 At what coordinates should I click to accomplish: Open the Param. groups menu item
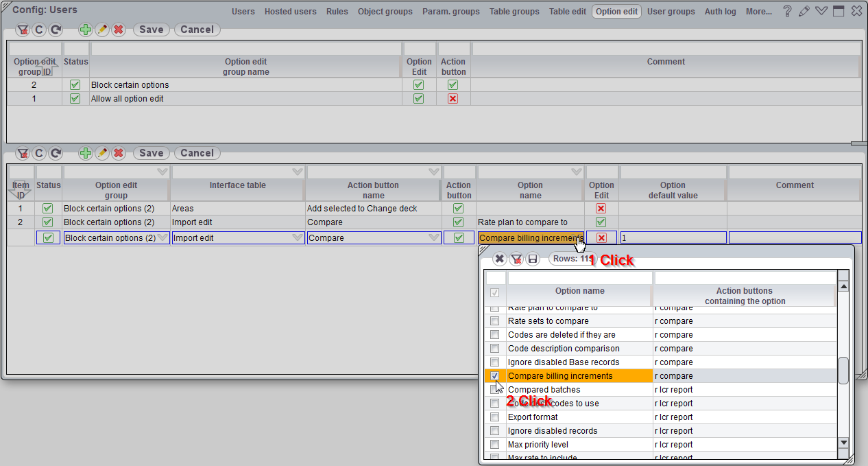pyautogui.click(x=450, y=11)
